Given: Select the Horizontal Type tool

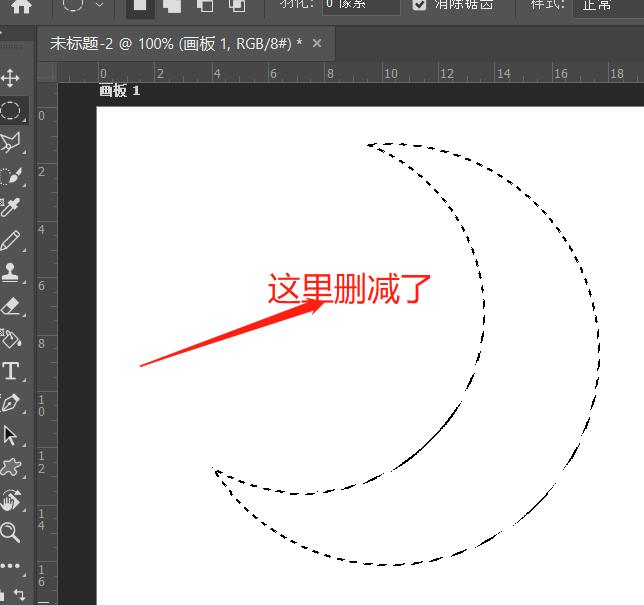Looking at the screenshot, I should tap(11, 371).
